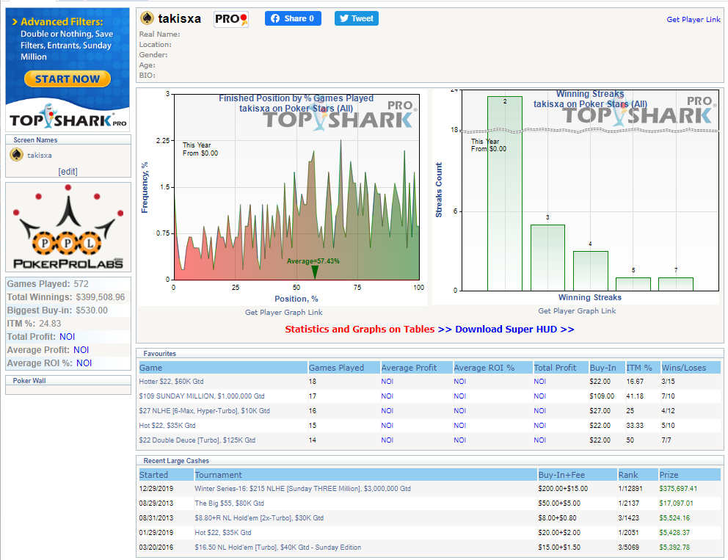Click NOI Average Profit for Hotter $22 row
This screenshot has width=728, height=560.
click(x=387, y=382)
